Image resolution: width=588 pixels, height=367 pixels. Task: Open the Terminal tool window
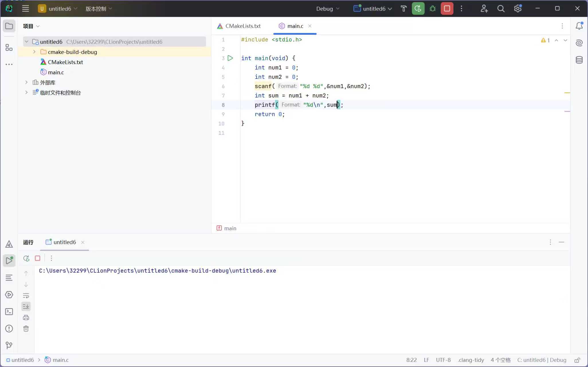click(9, 312)
